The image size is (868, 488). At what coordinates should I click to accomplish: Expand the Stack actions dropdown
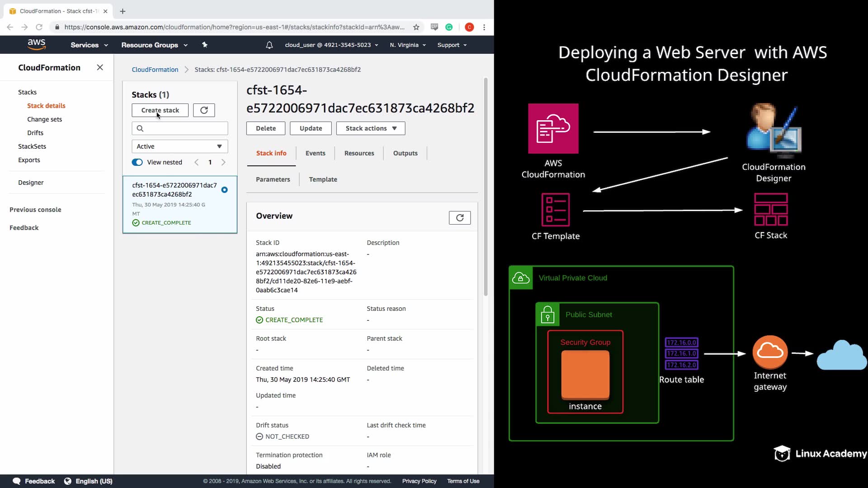click(x=371, y=128)
